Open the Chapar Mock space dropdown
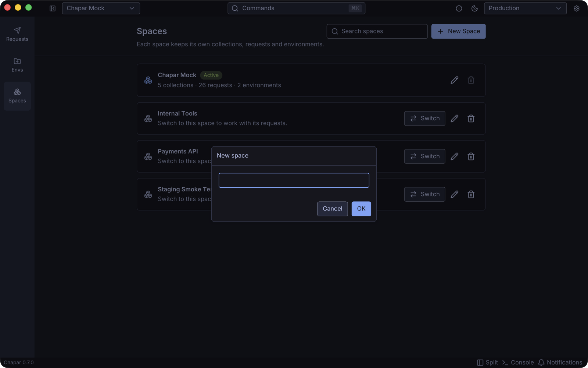This screenshot has width=588, height=368. point(101,8)
